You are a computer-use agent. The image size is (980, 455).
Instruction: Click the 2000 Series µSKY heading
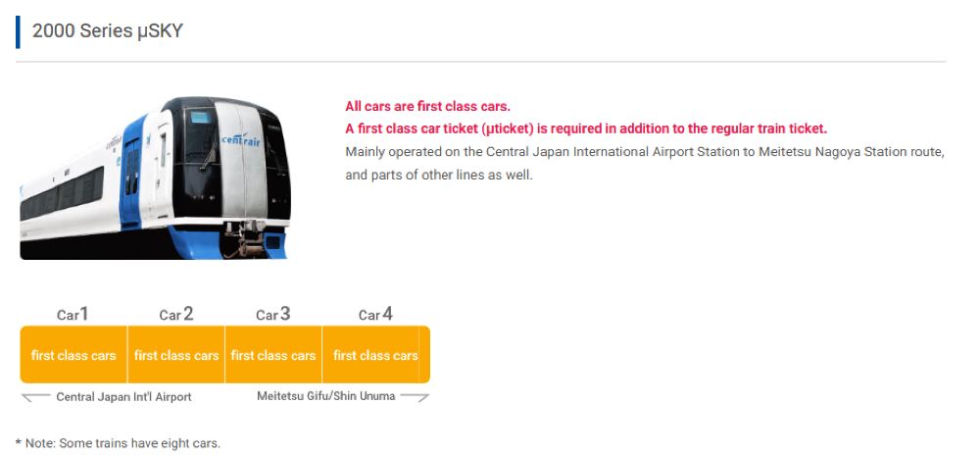click(108, 31)
